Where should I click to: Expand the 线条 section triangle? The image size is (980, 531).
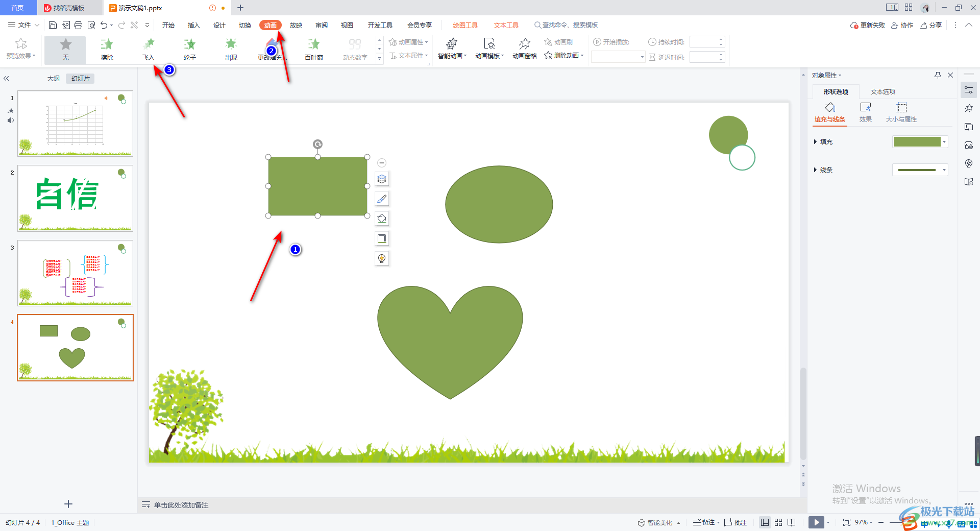[815, 170]
